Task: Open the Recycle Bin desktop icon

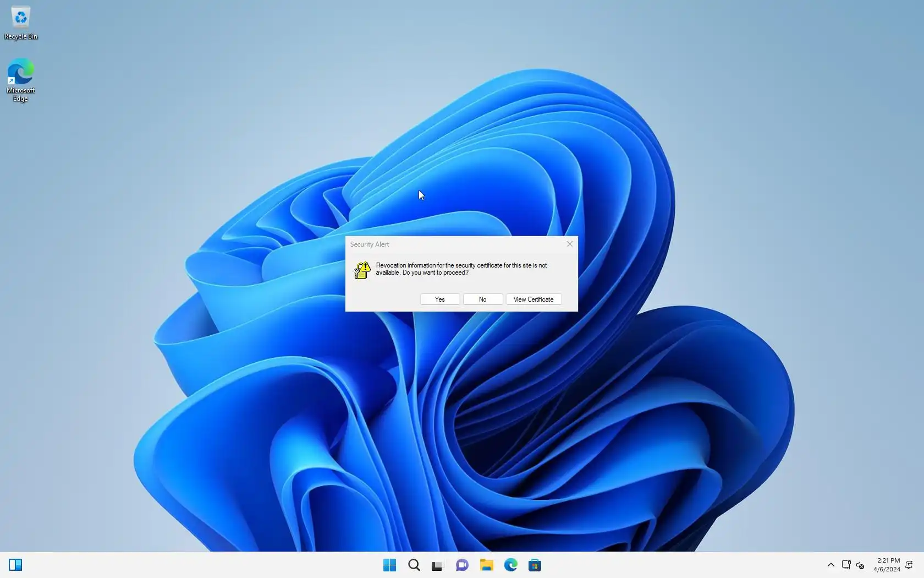Action: (21, 23)
